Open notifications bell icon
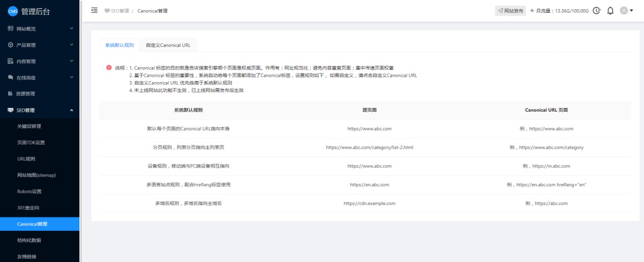 tap(610, 10)
